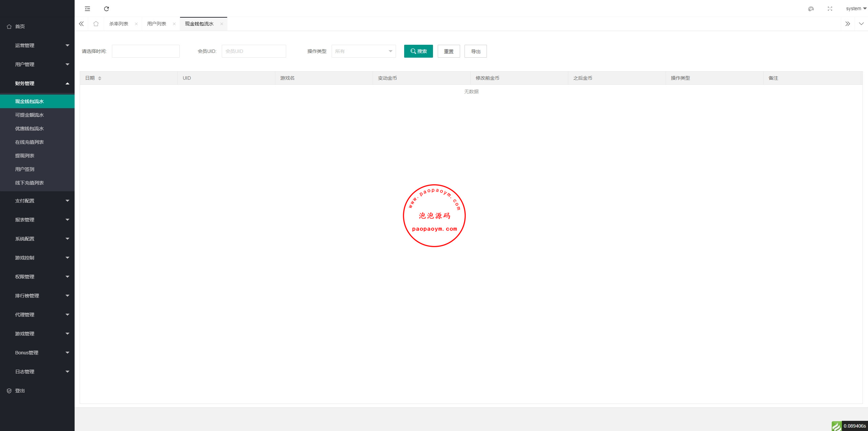The image size is (868, 431).
Task: Close the 用户列表 tab
Action: coord(174,24)
